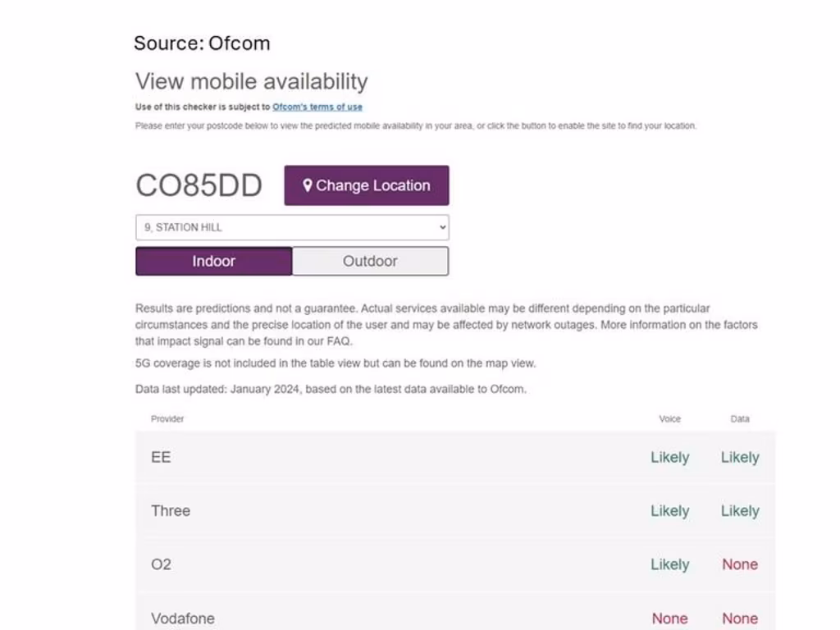Switch to Outdoor coverage view
This screenshot has height=630, width=840.
coord(370,261)
